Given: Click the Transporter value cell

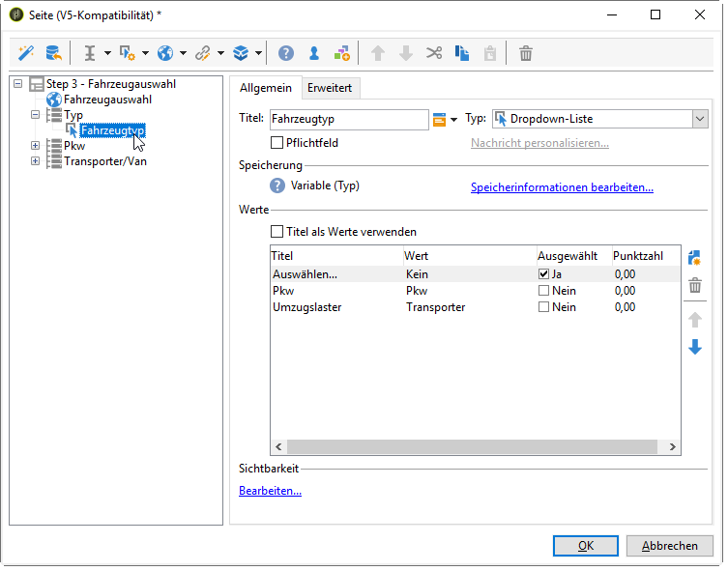Looking at the screenshot, I should (x=435, y=307).
